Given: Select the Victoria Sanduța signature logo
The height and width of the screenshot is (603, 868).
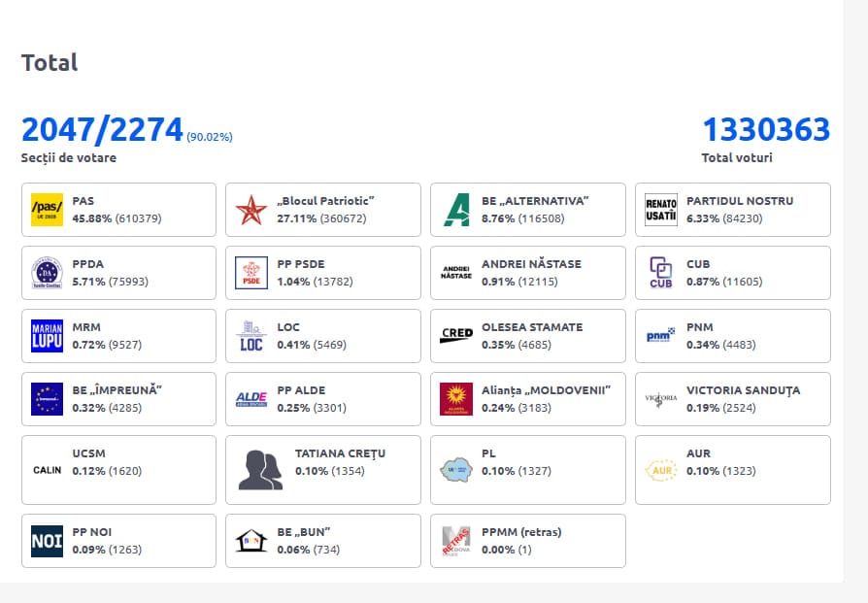Looking at the screenshot, I should pos(661,399).
